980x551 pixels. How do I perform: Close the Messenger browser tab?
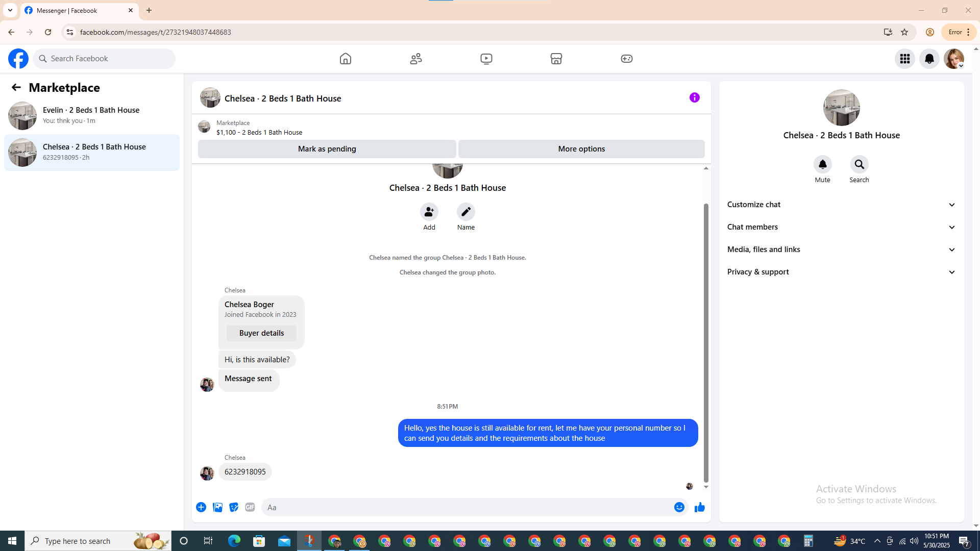(x=131, y=10)
